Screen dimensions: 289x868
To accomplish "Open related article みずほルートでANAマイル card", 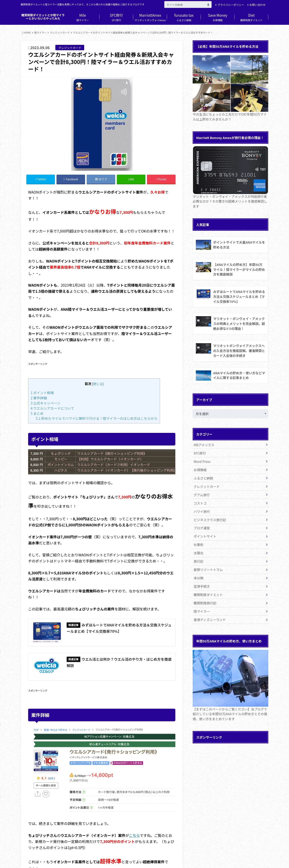I will point(102,632).
